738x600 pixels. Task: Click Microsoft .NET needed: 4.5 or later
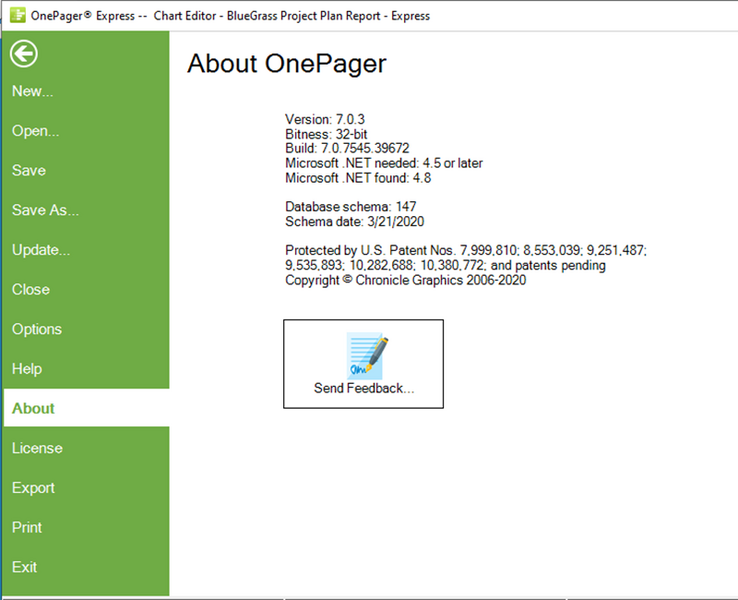pos(384,163)
